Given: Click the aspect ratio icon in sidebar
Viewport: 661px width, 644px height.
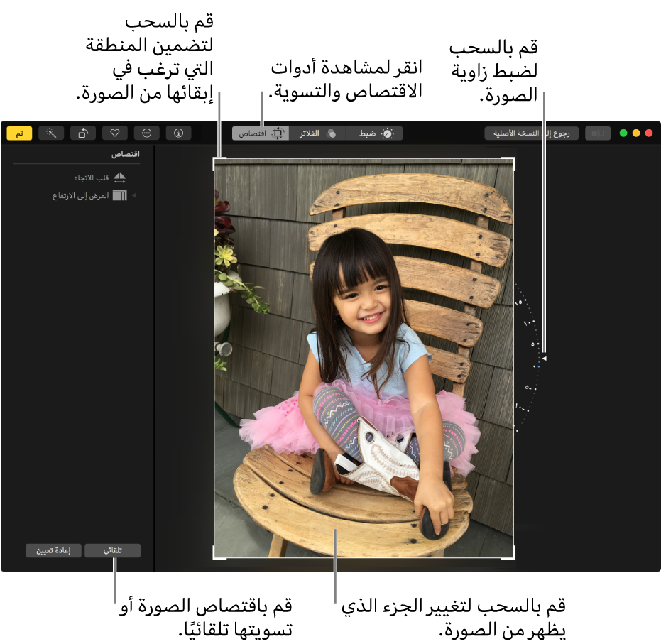Looking at the screenshot, I should 119,195.
